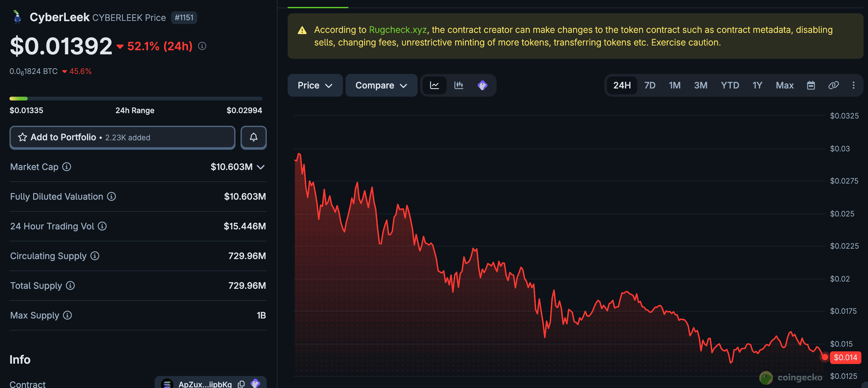Click the Solana chain icon beside contract
868x388 pixels.
tap(167, 384)
